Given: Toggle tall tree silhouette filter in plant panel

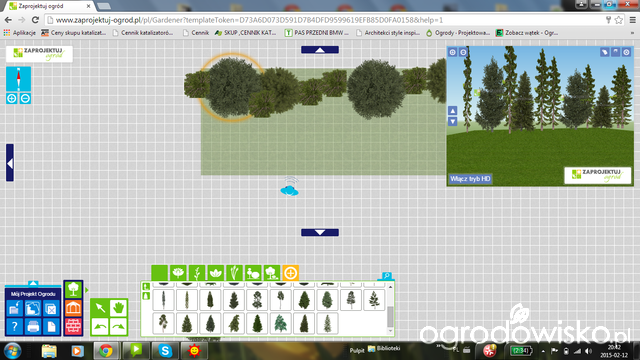Looking at the screenshot, I should tap(146, 287).
